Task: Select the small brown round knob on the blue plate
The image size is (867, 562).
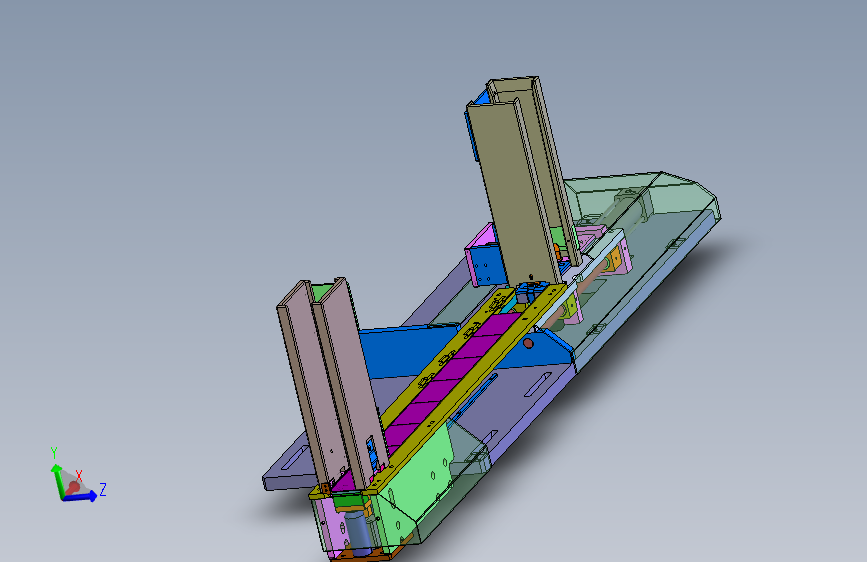Action: [529, 344]
